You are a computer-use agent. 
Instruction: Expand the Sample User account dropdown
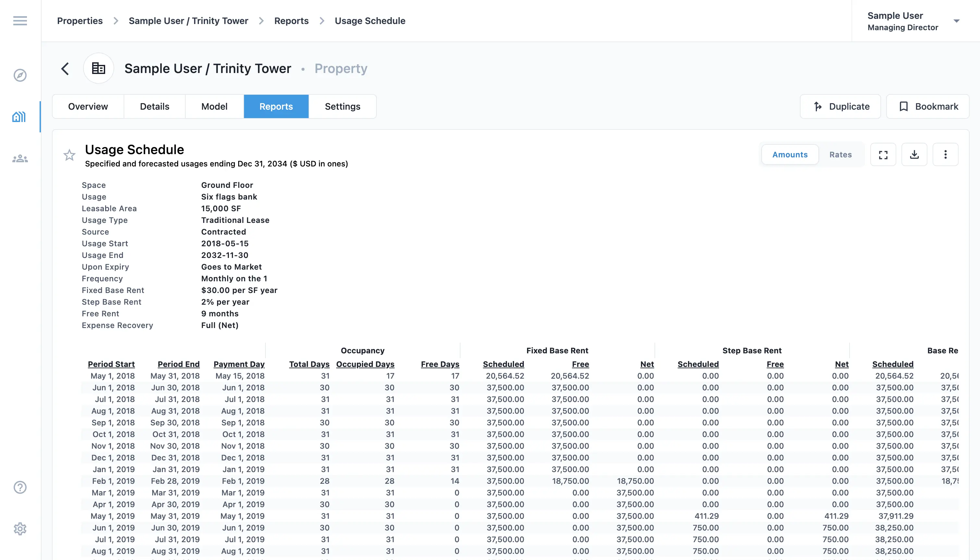[x=956, y=21]
